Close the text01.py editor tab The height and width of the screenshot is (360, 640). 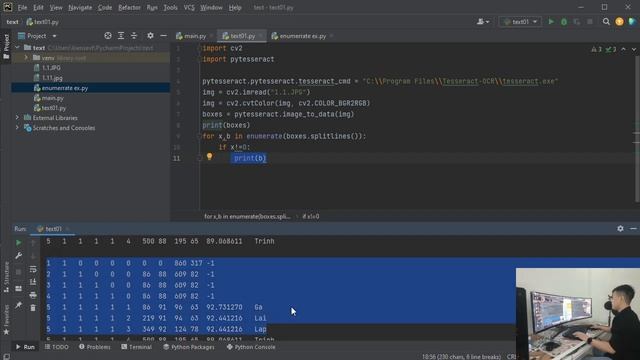(x=261, y=36)
